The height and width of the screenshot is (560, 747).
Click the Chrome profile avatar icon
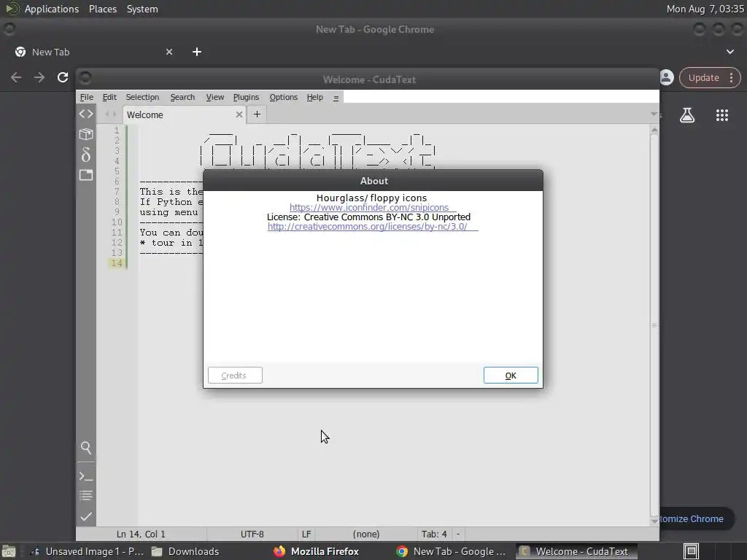point(667,77)
